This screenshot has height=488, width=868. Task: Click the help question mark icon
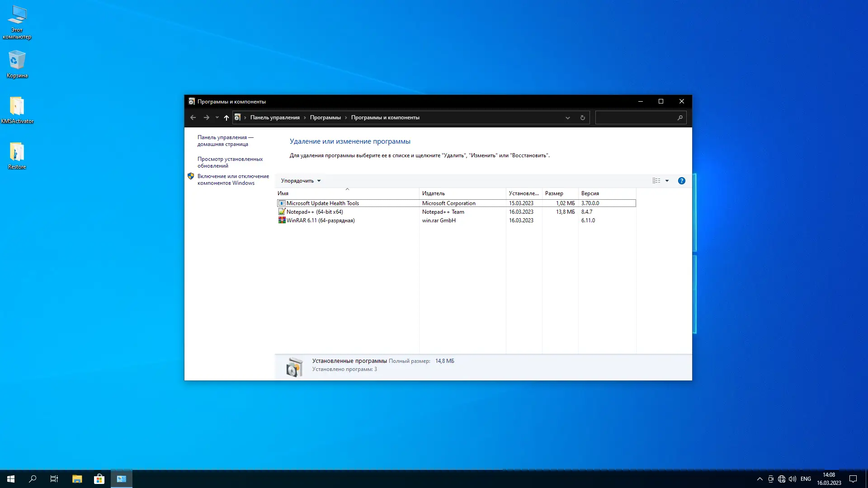(681, 181)
